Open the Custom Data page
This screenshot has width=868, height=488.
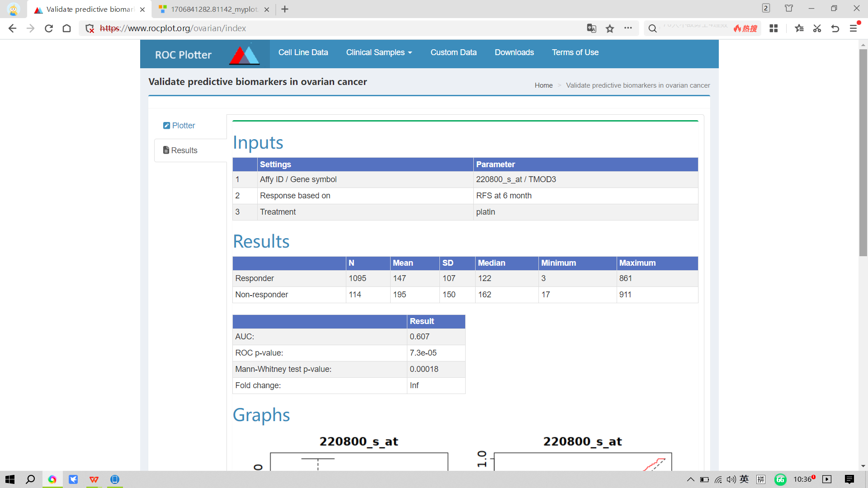click(x=453, y=52)
